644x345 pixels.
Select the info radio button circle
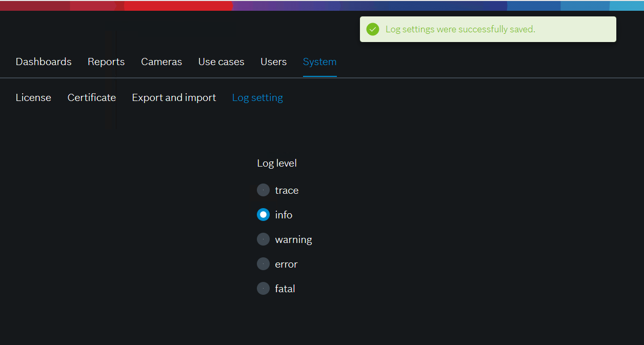point(263,215)
